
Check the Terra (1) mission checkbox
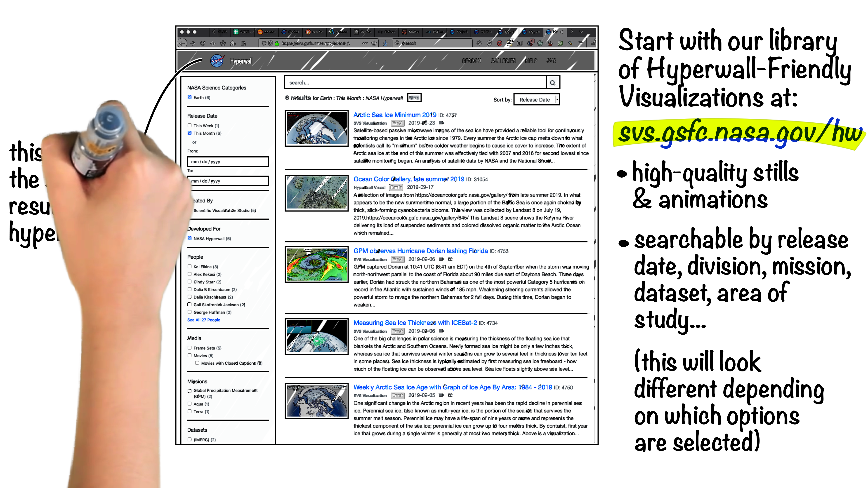click(189, 411)
